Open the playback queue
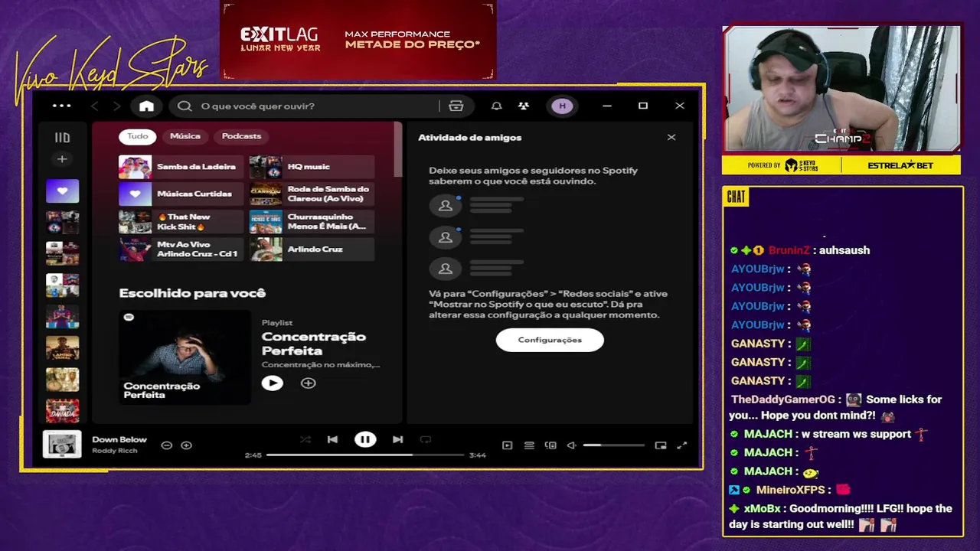This screenshot has height=551, width=980. 529,445
